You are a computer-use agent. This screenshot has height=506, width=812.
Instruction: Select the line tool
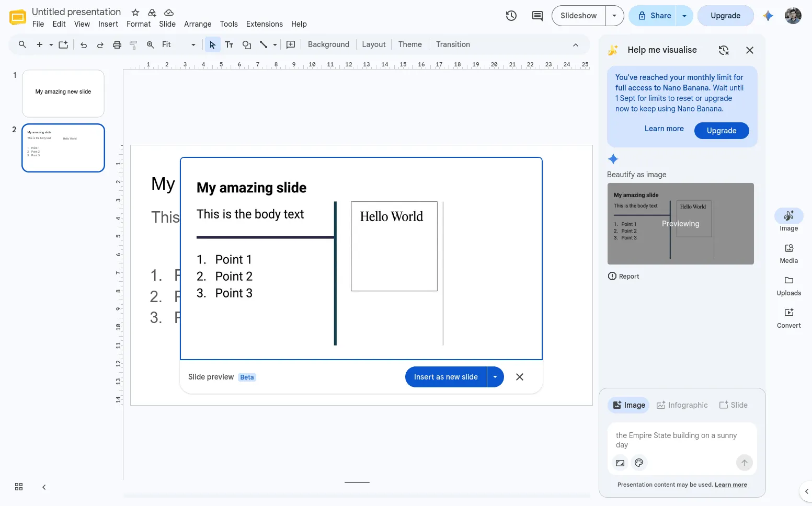[x=264, y=45]
